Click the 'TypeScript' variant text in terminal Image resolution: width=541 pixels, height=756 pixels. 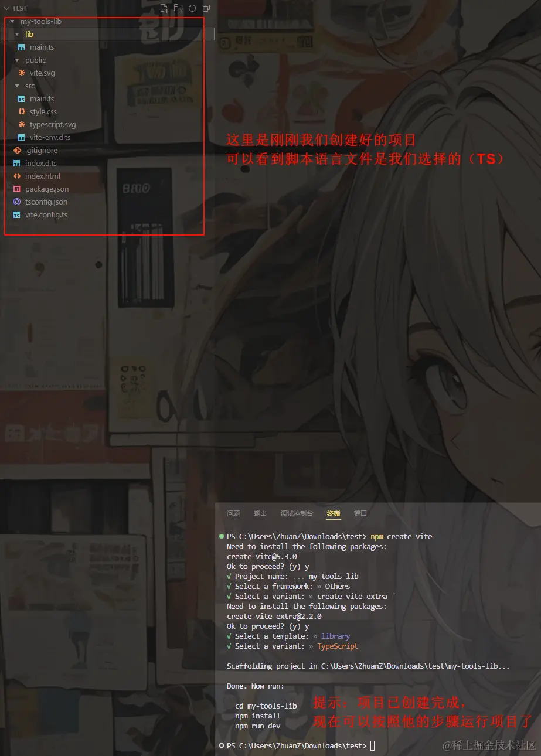tap(338, 646)
